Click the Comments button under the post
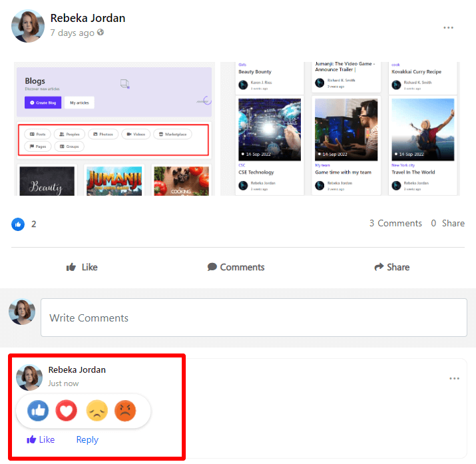The width and height of the screenshot is (476, 464). (x=236, y=267)
